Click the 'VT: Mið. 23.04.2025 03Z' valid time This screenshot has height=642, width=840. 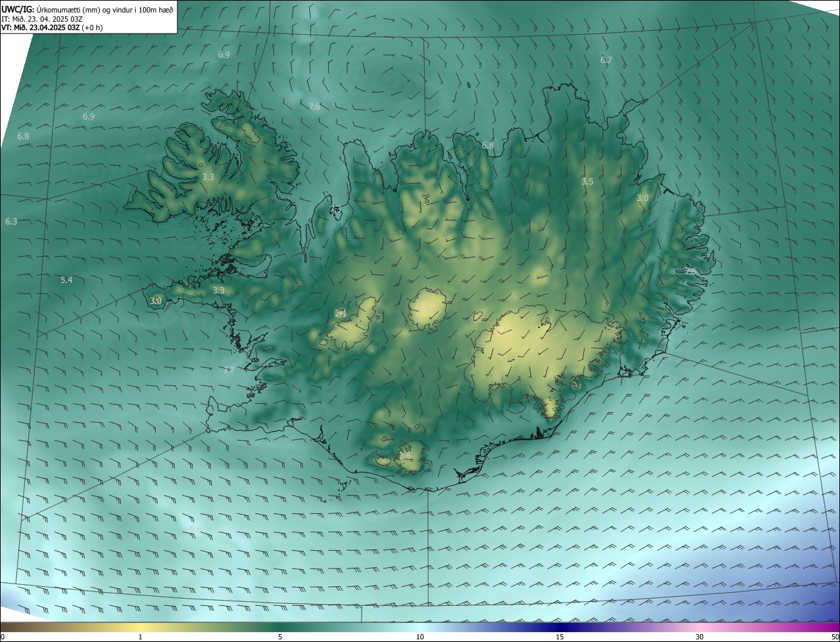click(40, 28)
